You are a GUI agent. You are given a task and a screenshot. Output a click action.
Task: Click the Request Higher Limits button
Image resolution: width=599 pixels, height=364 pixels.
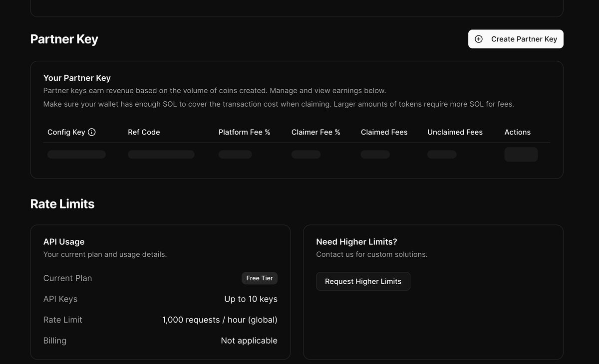(363, 281)
